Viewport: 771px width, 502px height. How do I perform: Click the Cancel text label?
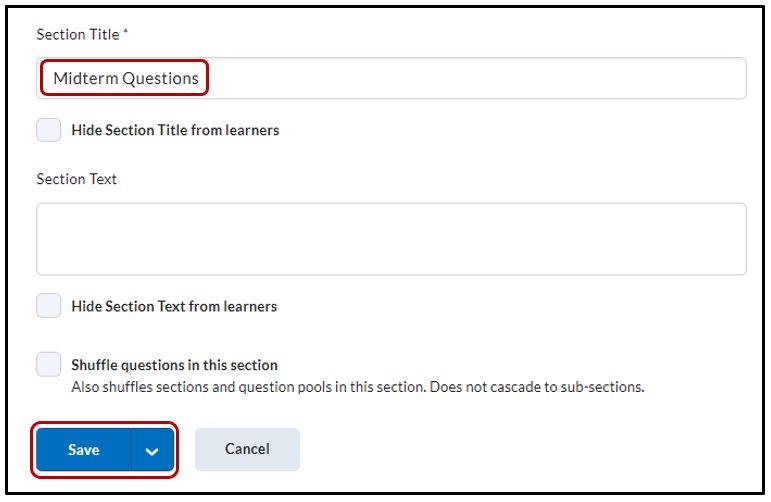(x=247, y=449)
